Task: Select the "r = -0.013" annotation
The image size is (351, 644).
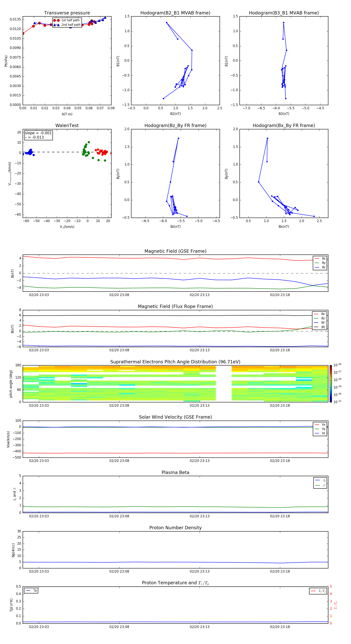Action: [x=35, y=137]
